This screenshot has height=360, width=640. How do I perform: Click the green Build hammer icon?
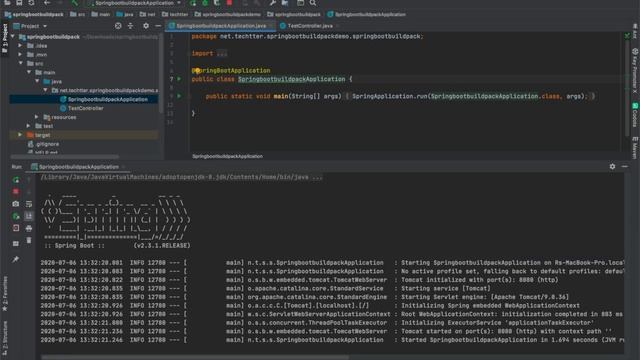point(75,2)
